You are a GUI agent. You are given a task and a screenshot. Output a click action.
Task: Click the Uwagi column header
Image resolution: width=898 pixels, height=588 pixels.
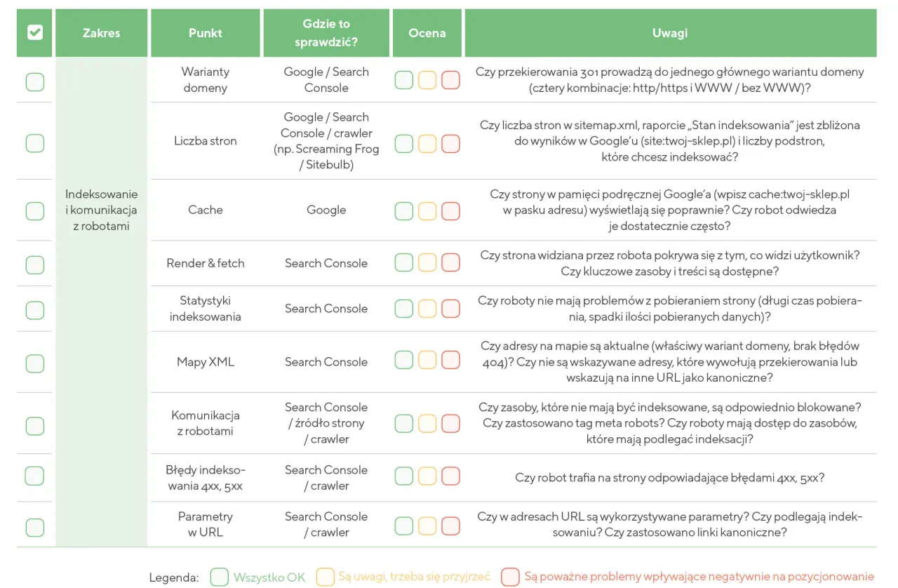[670, 33]
